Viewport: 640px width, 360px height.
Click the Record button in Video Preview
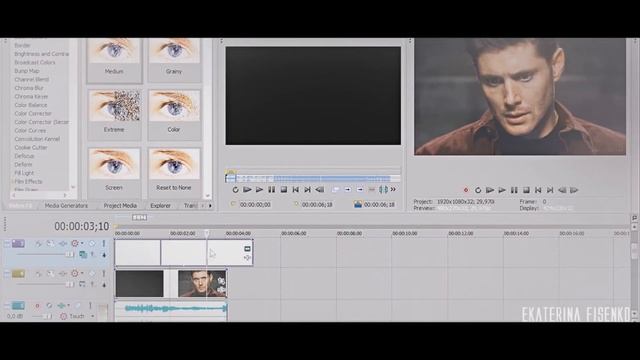click(466, 190)
